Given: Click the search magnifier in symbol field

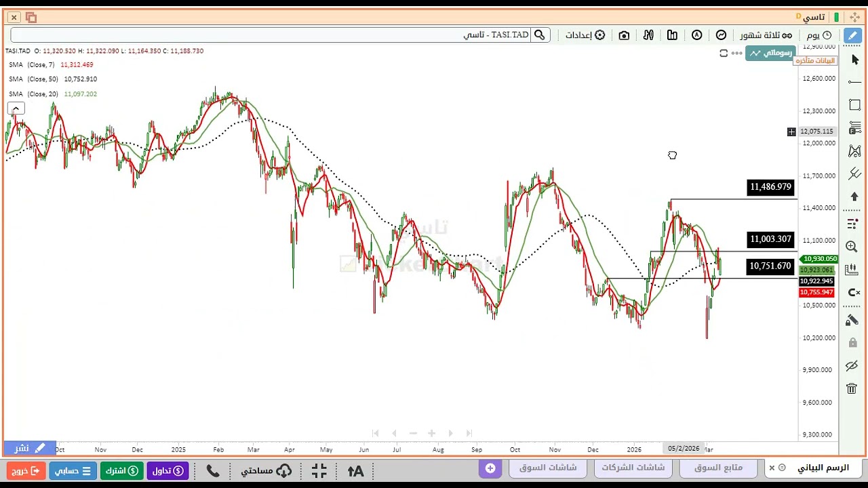Looking at the screenshot, I should point(540,35).
